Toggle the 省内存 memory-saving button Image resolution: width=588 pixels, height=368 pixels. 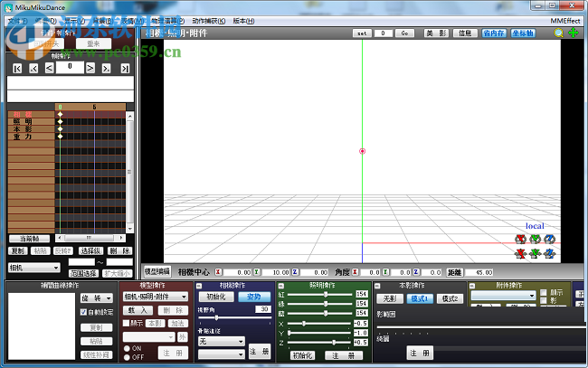tap(494, 33)
